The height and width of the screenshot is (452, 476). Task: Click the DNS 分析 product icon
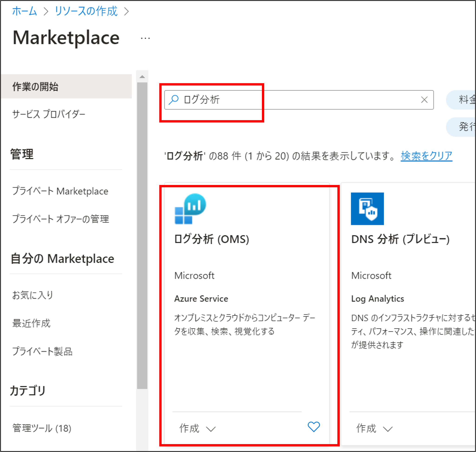367,209
